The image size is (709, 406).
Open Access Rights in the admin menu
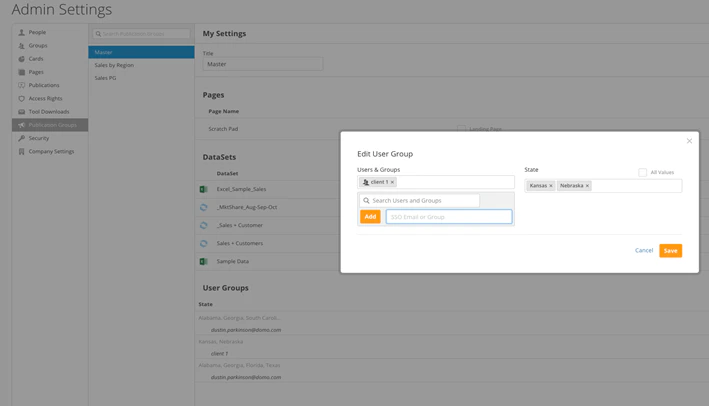click(x=46, y=99)
